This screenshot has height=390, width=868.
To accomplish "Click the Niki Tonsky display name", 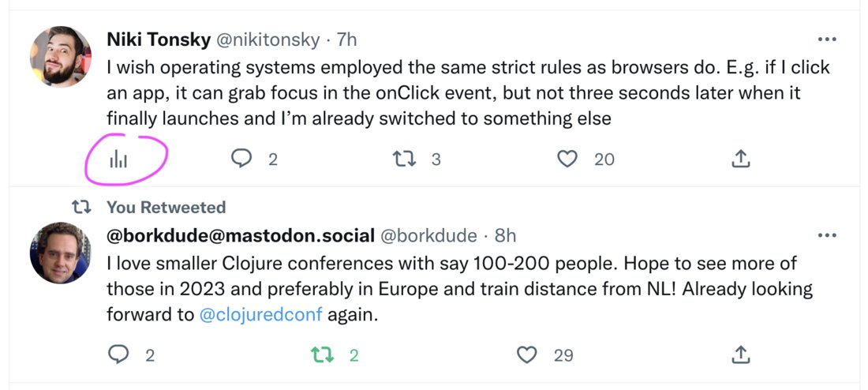I will (x=159, y=40).
